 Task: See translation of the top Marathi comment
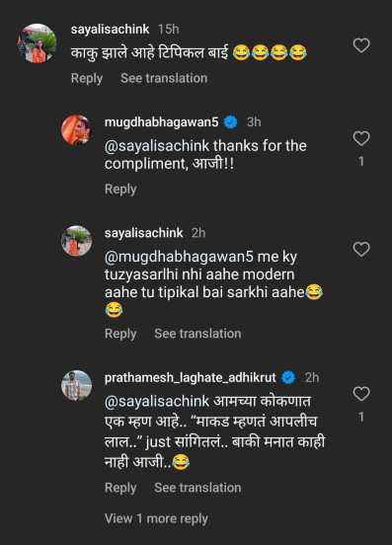(x=164, y=78)
